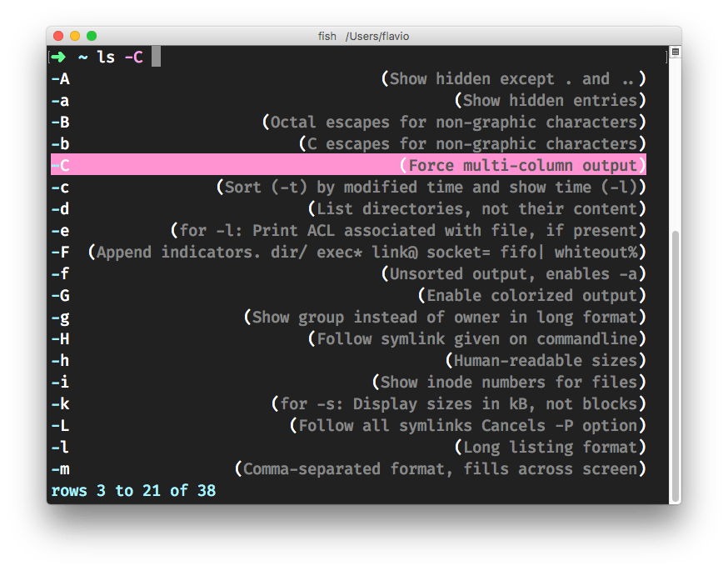Choose the -c sort by modified time option
This screenshot has height=571, width=728.
tap(348, 187)
